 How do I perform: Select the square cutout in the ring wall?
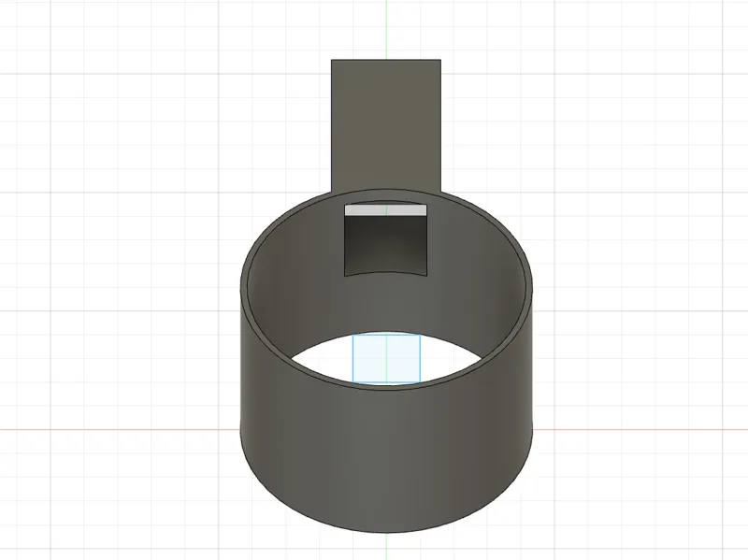coord(386,240)
